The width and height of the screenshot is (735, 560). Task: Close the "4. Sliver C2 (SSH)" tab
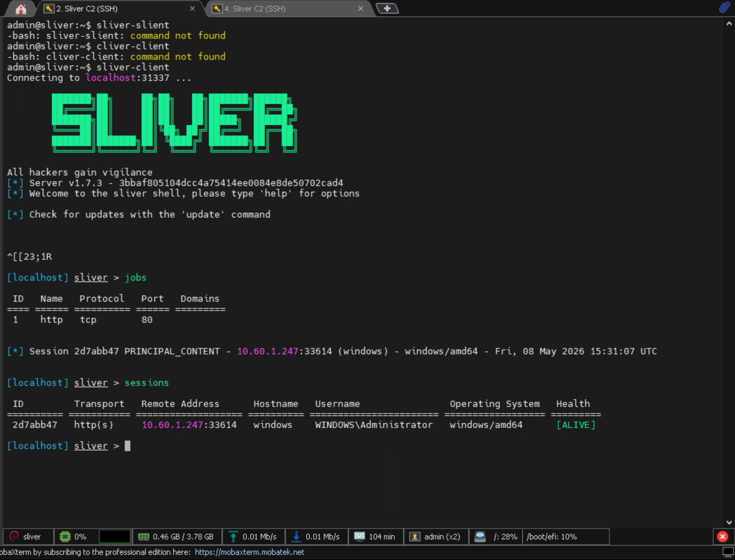click(360, 8)
